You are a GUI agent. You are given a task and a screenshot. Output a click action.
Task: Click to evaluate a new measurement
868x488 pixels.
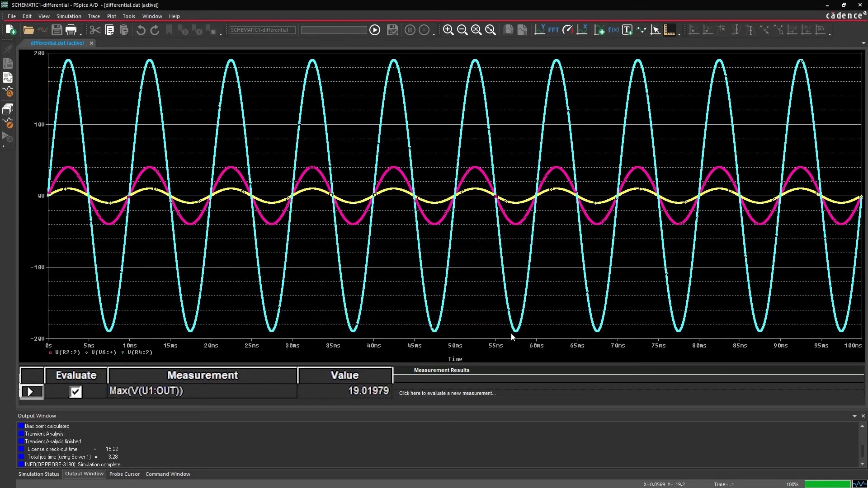[x=447, y=394]
